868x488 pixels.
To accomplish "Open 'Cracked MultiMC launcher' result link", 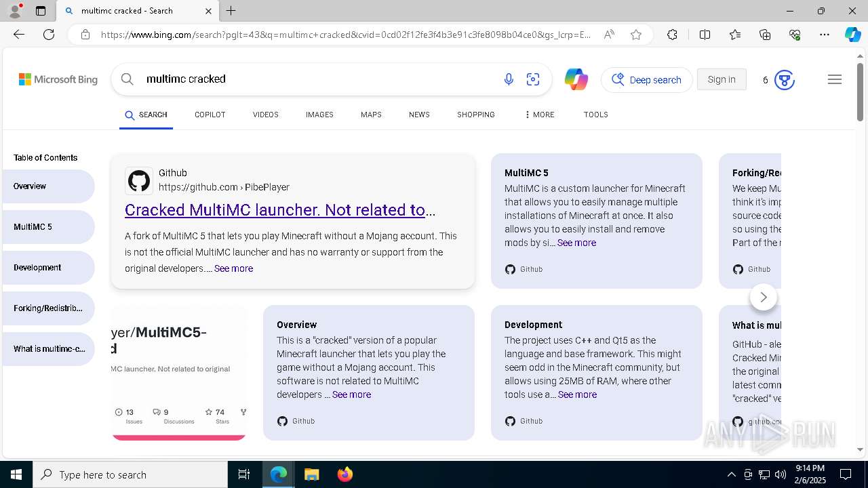I will coord(280,210).
